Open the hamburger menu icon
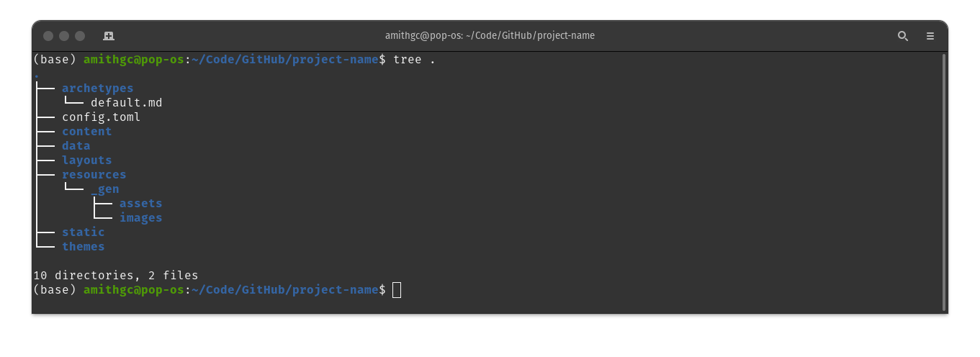The width and height of the screenshot is (980, 357). [x=930, y=36]
